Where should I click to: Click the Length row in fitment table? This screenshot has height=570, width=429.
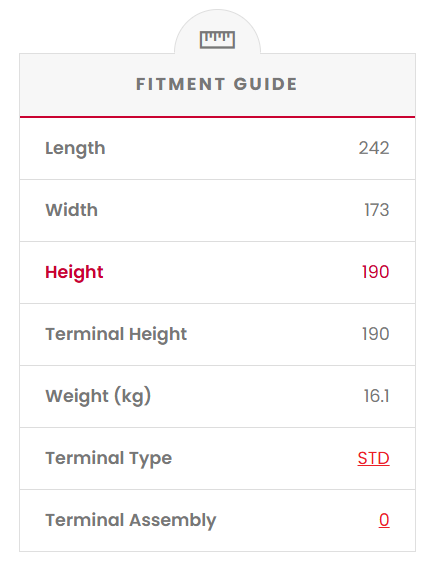[217, 148]
